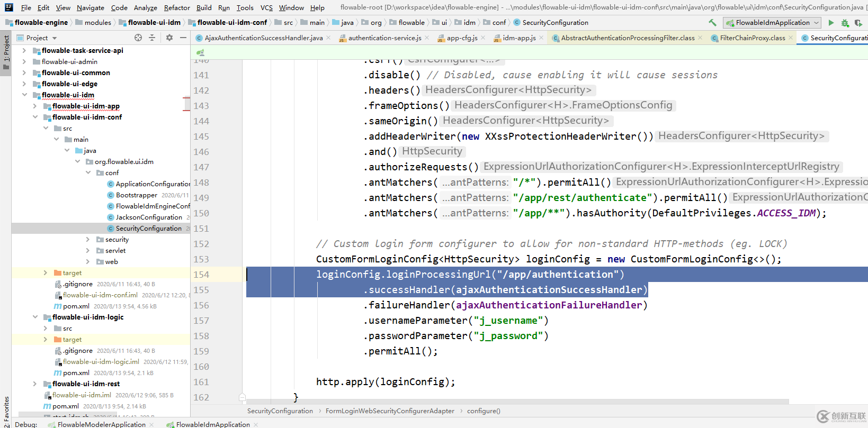Viewport: 868px width, 428px height.
Task: Hide the Project tool window
Action: [183, 38]
